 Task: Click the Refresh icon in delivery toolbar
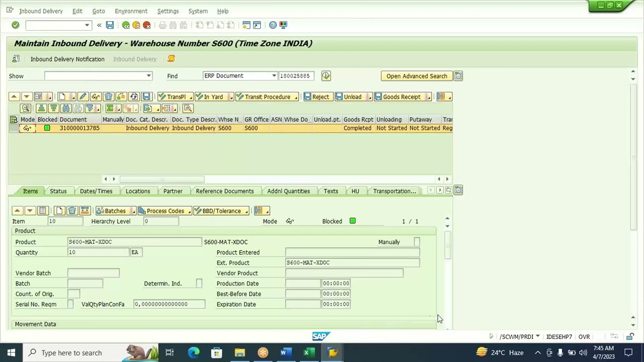133,97
